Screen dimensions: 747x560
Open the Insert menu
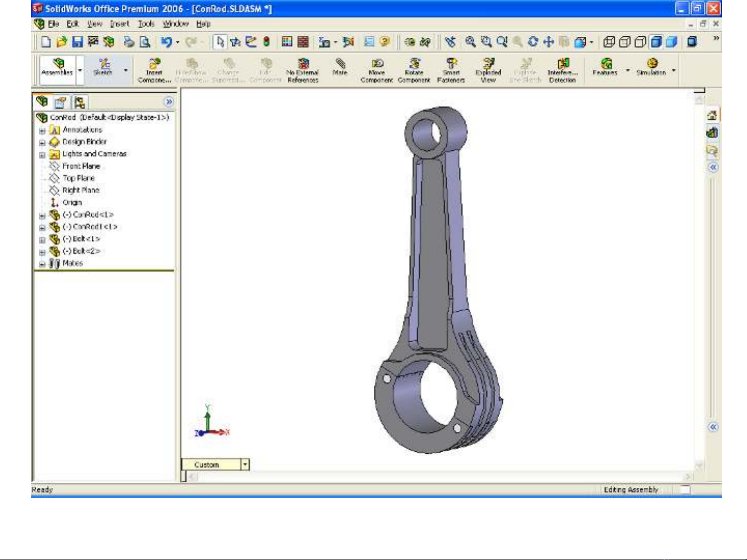120,24
